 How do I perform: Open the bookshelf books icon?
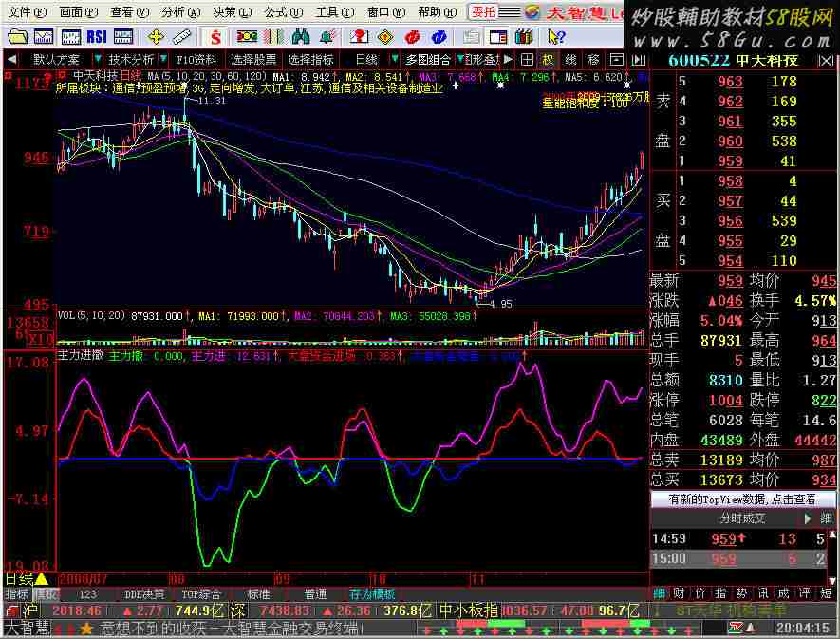(524, 36)
